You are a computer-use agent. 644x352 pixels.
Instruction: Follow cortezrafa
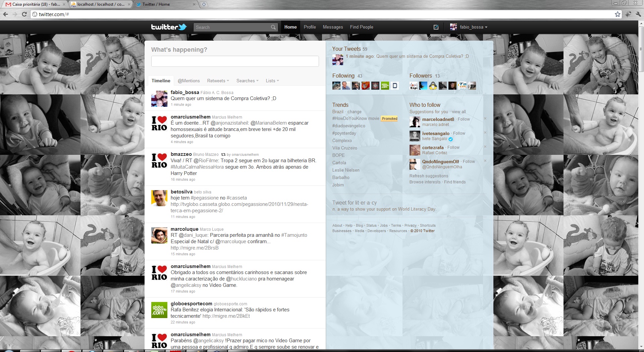click(453, 147)
